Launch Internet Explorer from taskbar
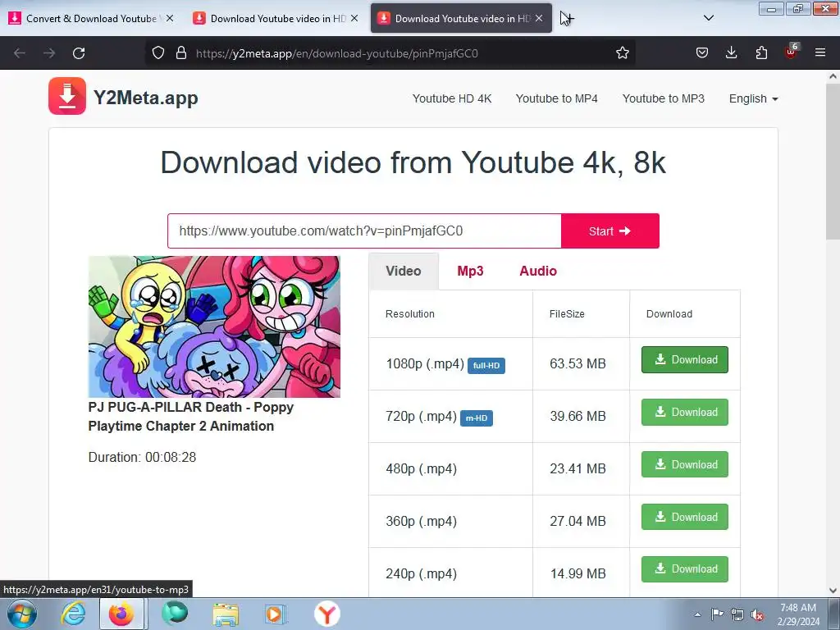The image size is (840, 630). (x=73, y=614)
